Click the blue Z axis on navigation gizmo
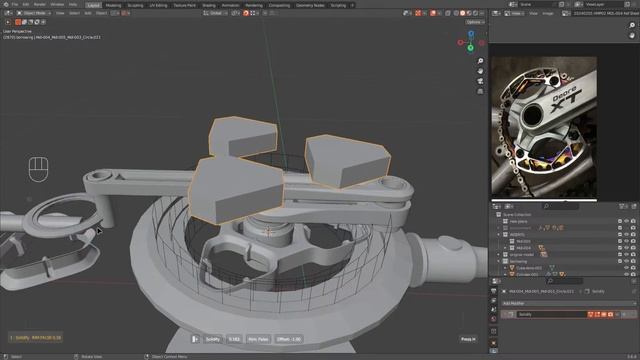This screenshot has width=640, height=360. [471, 34]
